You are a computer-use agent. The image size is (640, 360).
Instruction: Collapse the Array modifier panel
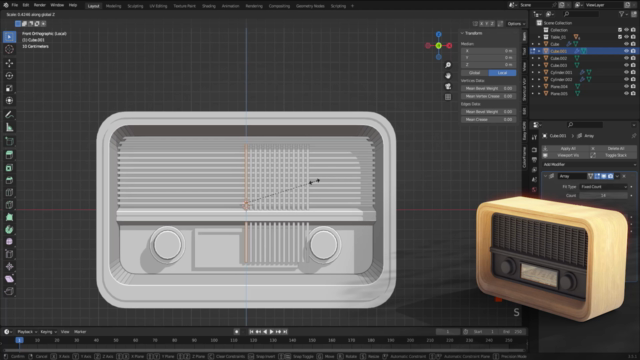tap(545, 176)
